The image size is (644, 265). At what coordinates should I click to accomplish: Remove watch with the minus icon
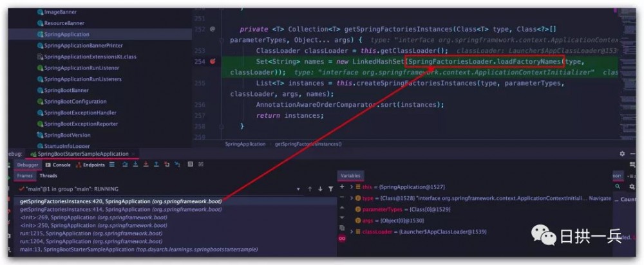point(342,197)
